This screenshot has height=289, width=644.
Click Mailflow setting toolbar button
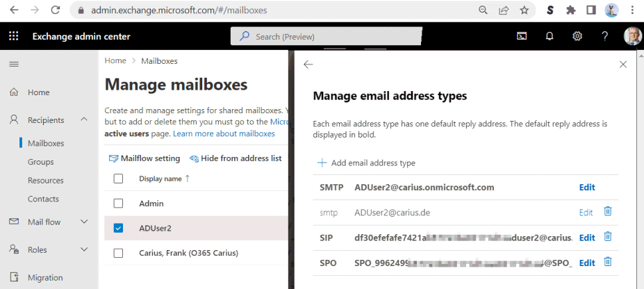point(145,158)
